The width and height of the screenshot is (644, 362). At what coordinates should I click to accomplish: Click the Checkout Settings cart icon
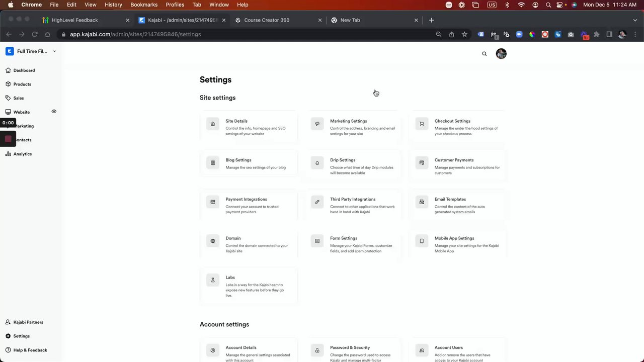click(422, 124)
